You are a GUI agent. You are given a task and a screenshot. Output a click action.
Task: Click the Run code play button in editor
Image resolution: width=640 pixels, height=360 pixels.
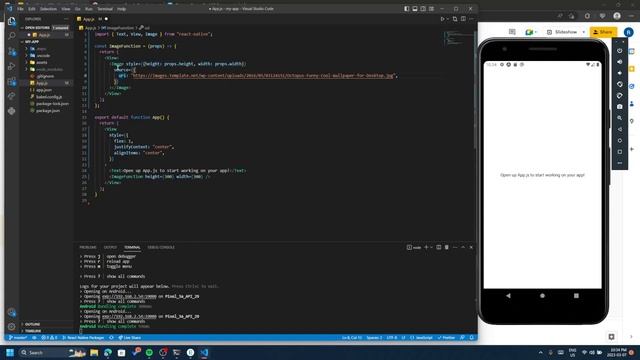pos(442,19)
